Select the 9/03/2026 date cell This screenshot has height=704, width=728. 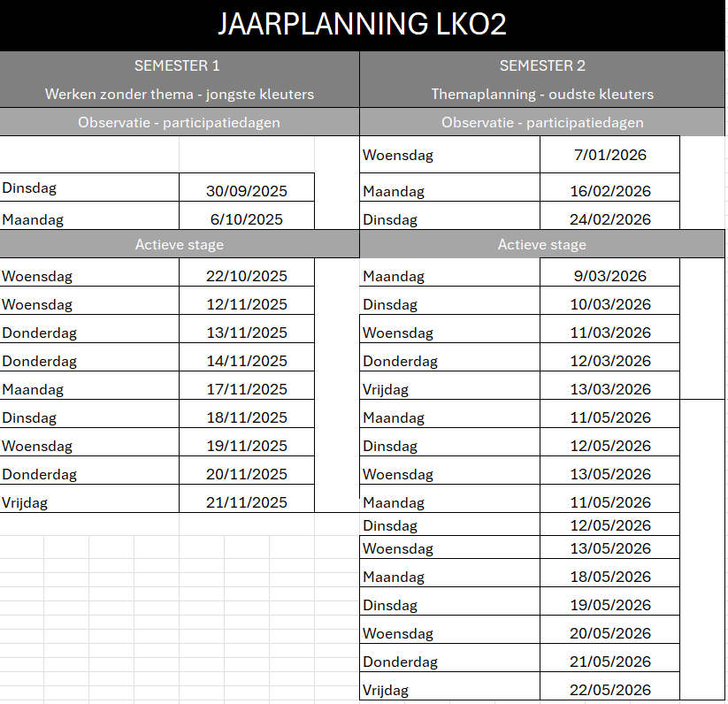(x=609, y=276)
